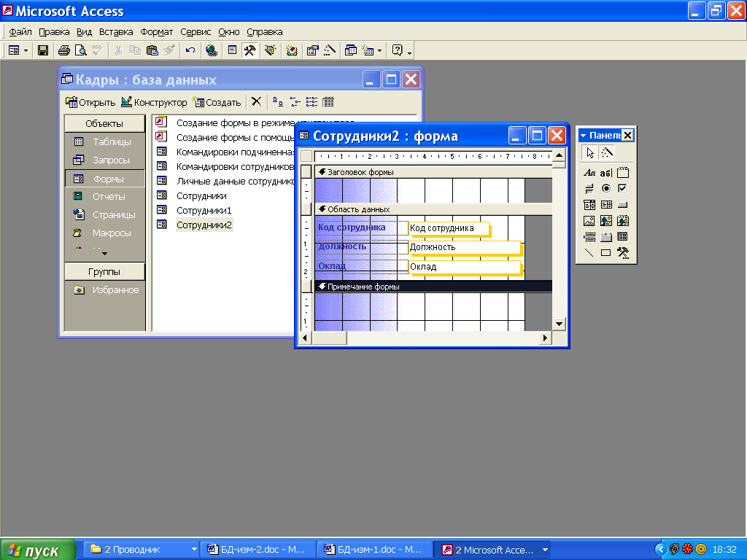Select the Text Box ab| tool in the toolbox
The height and width of the screenshot is (560, 747).
click(x=606, y=172)
